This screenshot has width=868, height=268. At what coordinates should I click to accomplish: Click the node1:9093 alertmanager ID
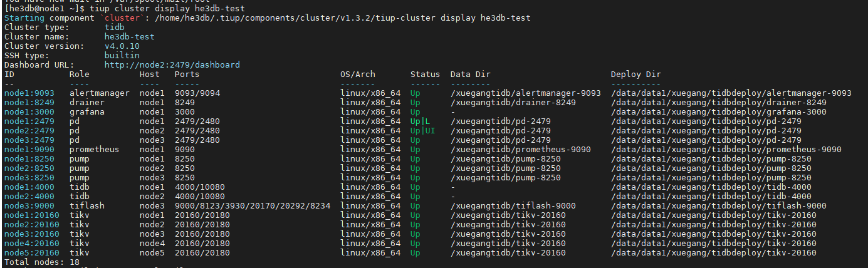tap(29, 93)
